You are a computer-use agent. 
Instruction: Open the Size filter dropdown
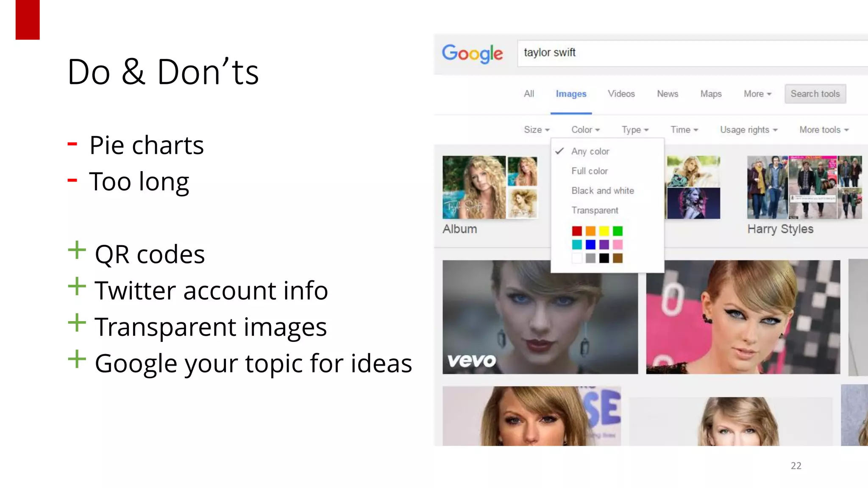point(536,130)
